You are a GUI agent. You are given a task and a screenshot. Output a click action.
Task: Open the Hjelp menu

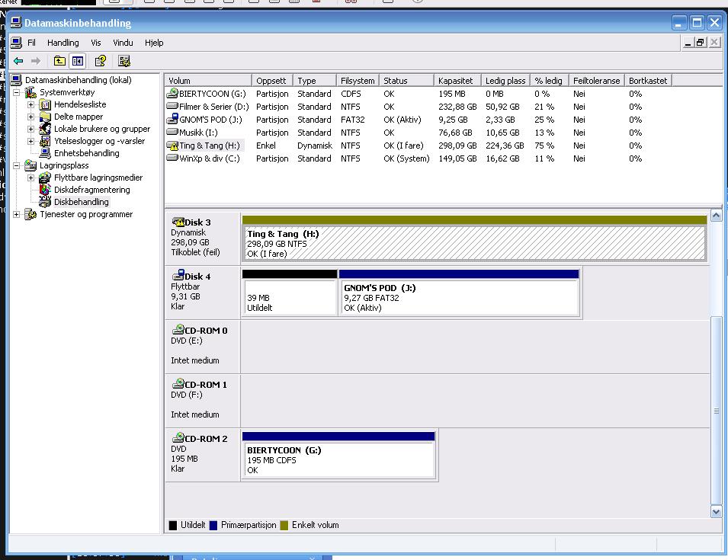[154, 43]
